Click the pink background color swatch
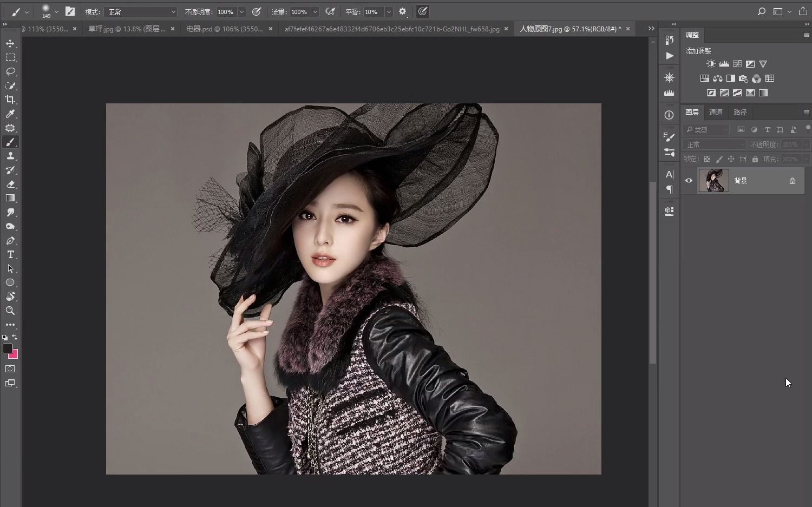The image size is (812, 507). tap(14, 355)
